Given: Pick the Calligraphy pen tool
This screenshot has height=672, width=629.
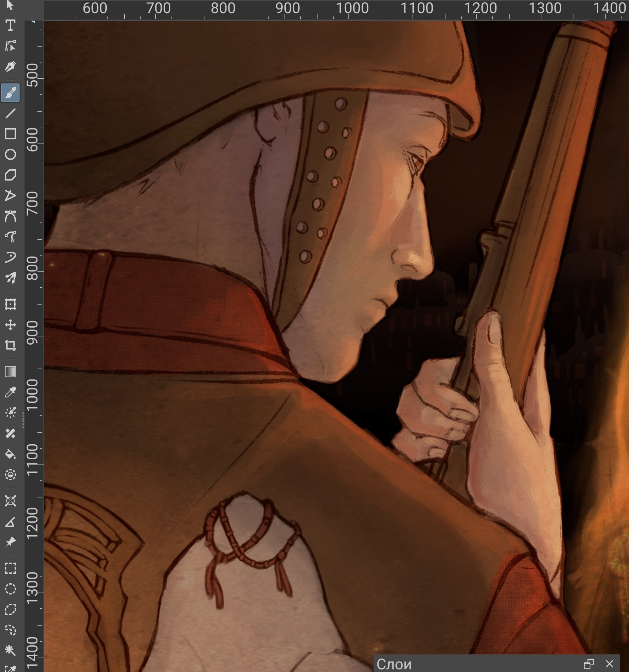Looking at the screenshot, I should click(x=10, y=66).
